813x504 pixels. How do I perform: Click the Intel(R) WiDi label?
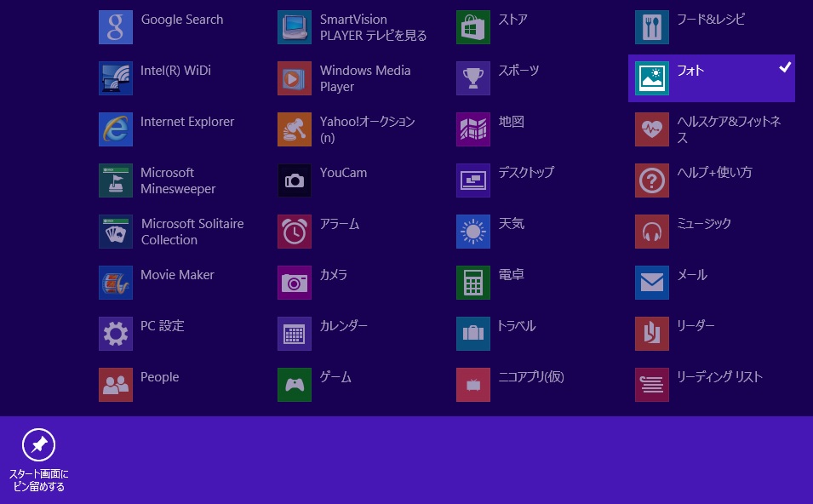tap(175, 71)
